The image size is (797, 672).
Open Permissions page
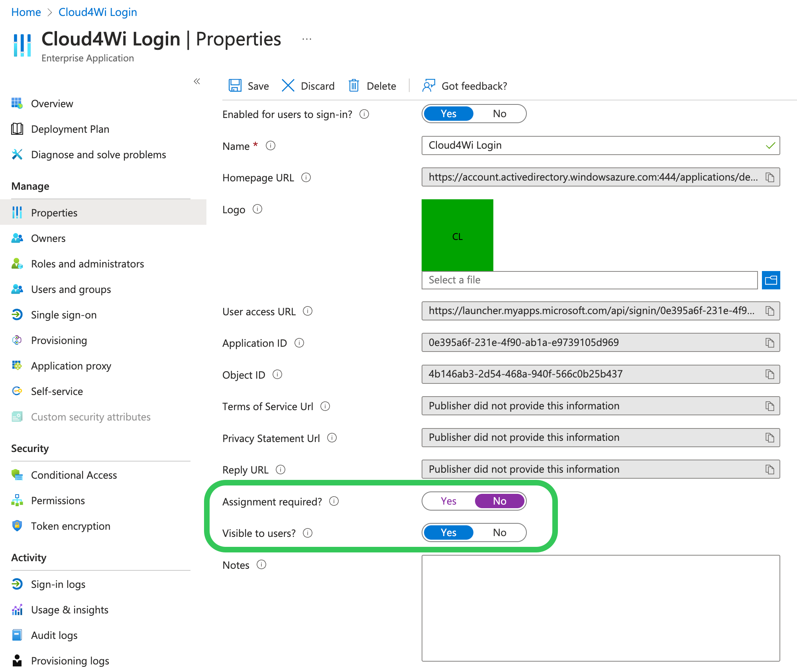pyautogui.click(x=103, y=501)
